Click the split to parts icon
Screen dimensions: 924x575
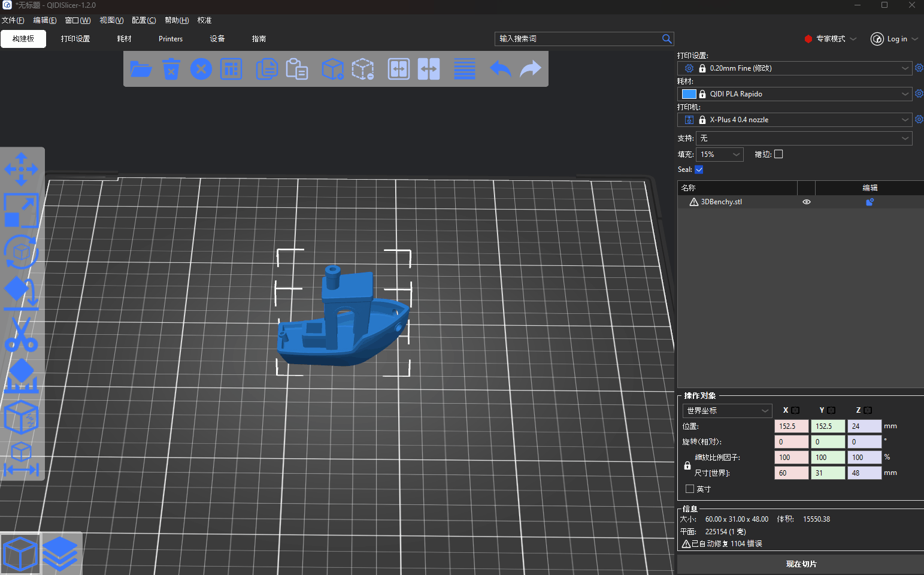(x=429, y=69)
